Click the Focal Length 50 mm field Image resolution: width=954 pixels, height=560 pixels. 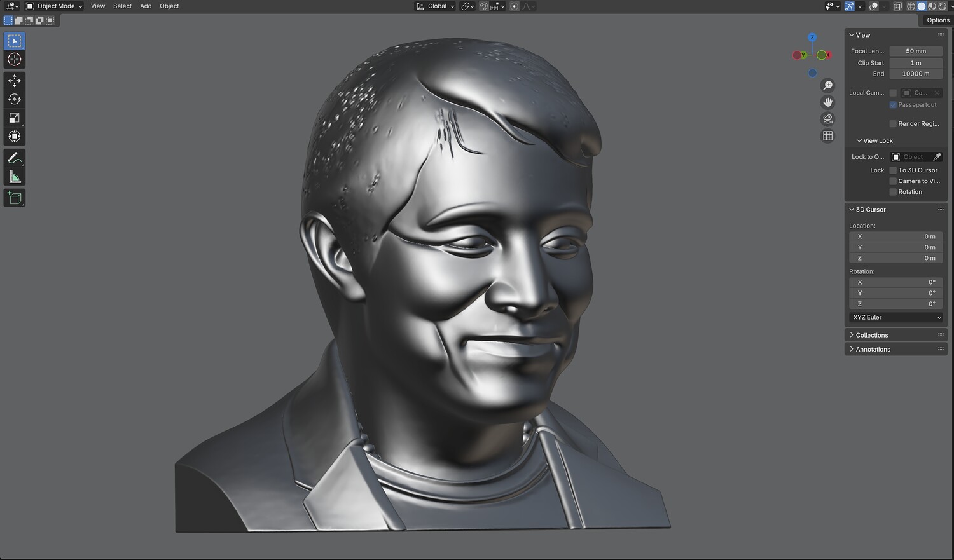pyautogui.click(x=916, y=51)
